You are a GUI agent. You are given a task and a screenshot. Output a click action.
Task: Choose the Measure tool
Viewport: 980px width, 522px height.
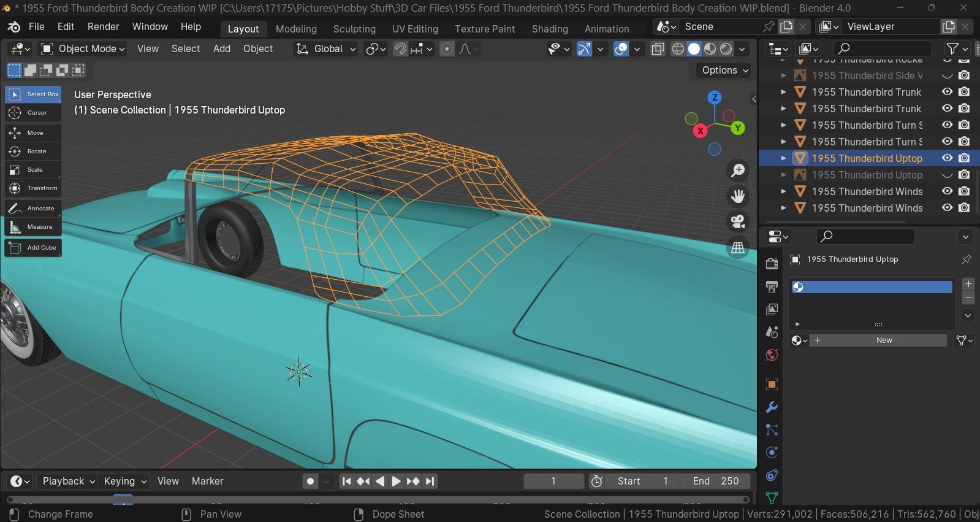pyautogui.click(x=33, y=227)
